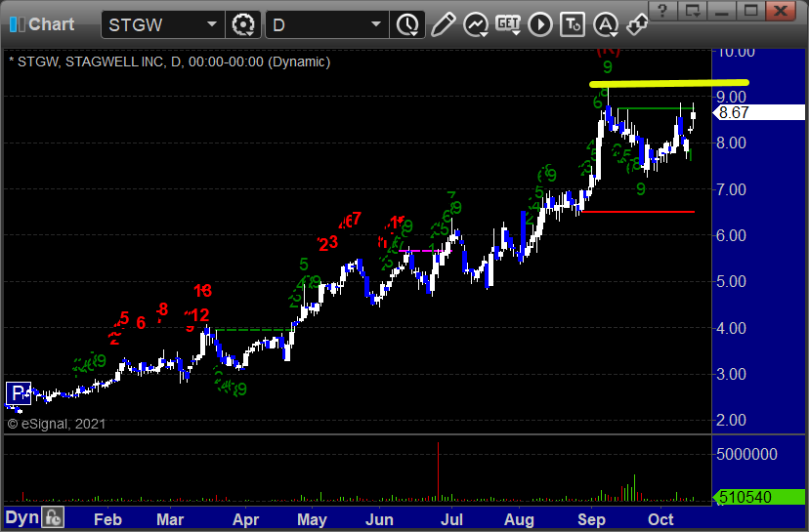
Task: Click the Jul label on time axis
Action: tap(451, 519)
